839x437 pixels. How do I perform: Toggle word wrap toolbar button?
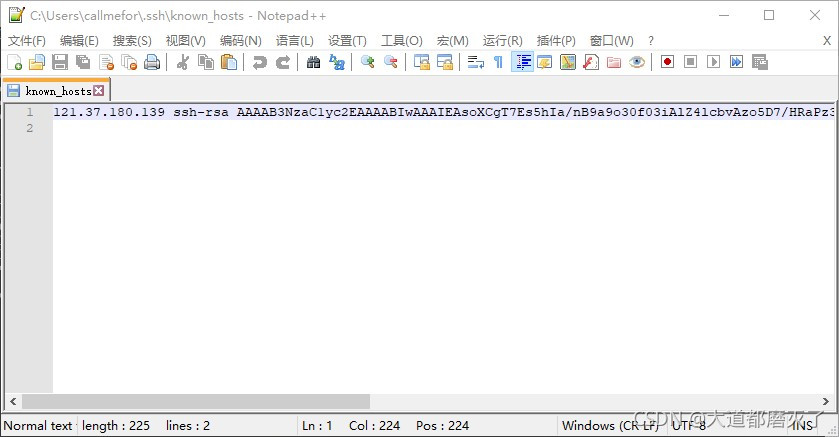pyautogui.click(x=476, y=63)
